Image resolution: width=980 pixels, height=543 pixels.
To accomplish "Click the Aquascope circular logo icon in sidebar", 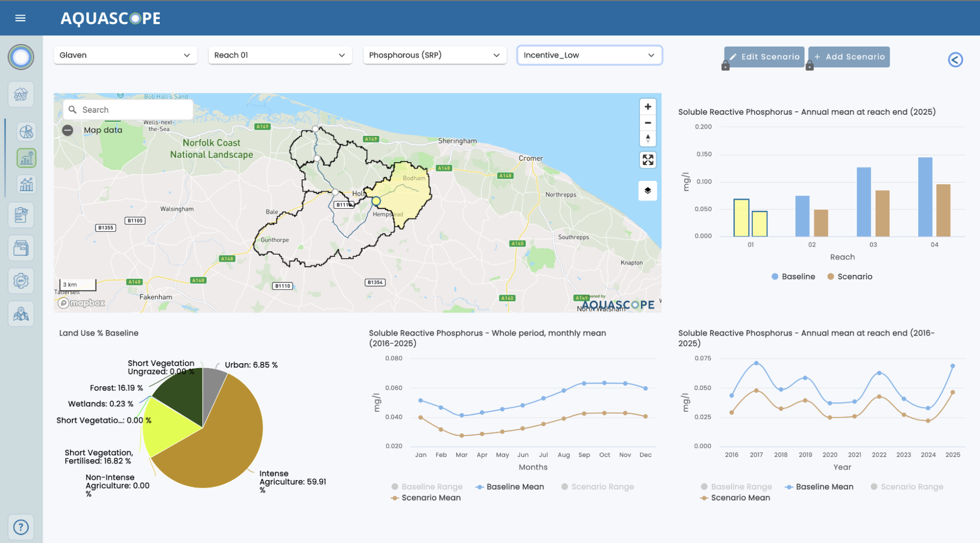I will click(x=21, y=57).
